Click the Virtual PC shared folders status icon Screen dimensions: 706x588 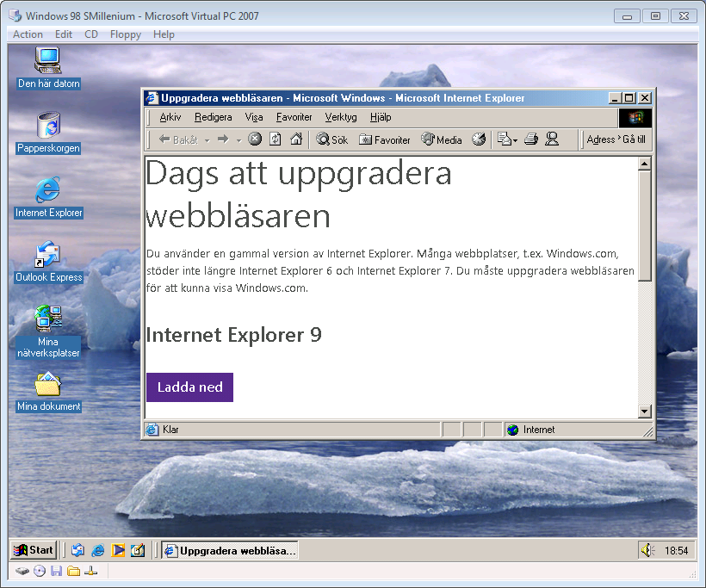pyautogui.click(x=73, y=572)
